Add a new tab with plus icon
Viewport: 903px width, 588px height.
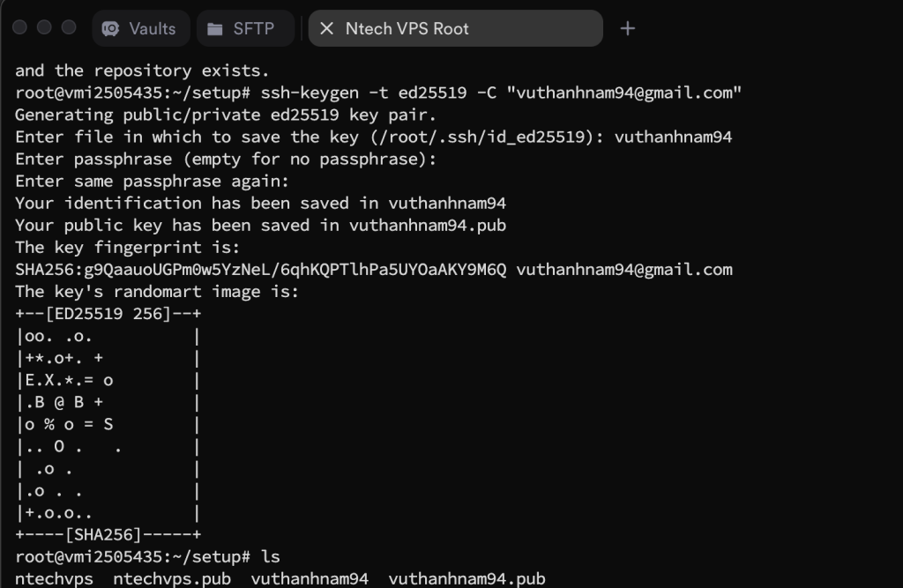[x=628, y=28]
